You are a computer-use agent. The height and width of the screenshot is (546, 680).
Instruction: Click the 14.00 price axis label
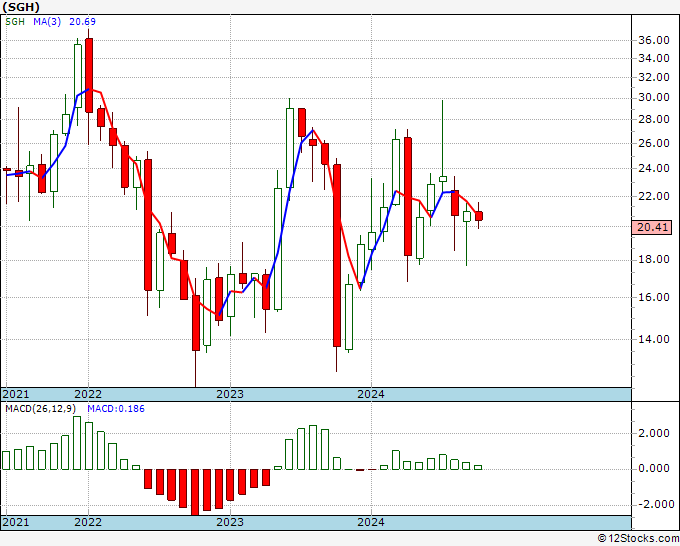(x=654, y=339)
